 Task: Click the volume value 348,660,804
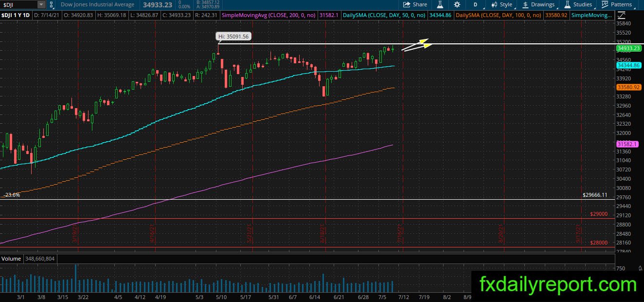pyautogui.click(x=39, y=259)
